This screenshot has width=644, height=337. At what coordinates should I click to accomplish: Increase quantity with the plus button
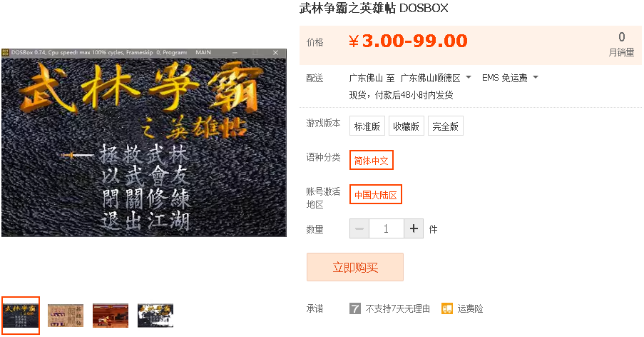414,228
